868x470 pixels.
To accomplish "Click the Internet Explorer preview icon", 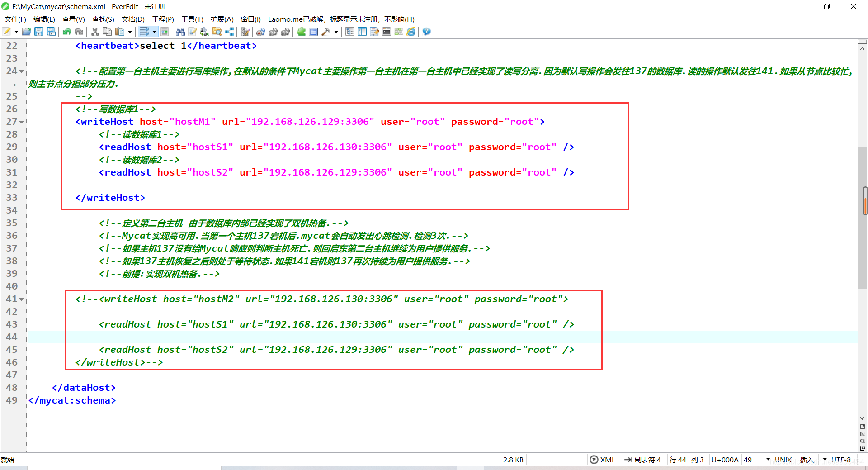I will 411,32.
